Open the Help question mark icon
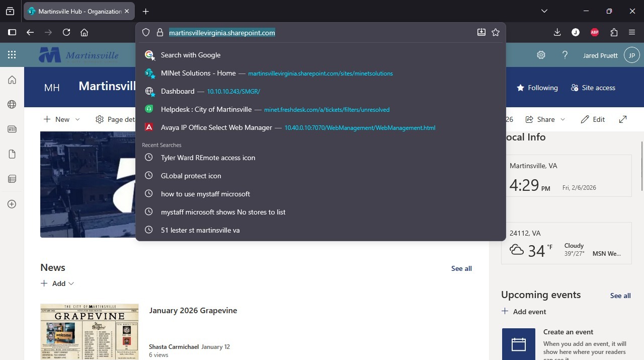644x360 pixels. tap(565, 55)
